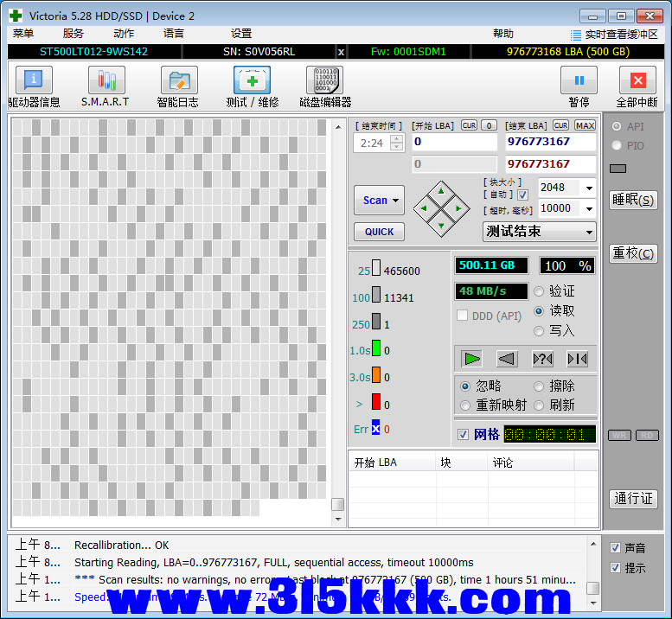
Task: Toggle the auto (自动) block size checkbox
Action: [x=522, y=195]
